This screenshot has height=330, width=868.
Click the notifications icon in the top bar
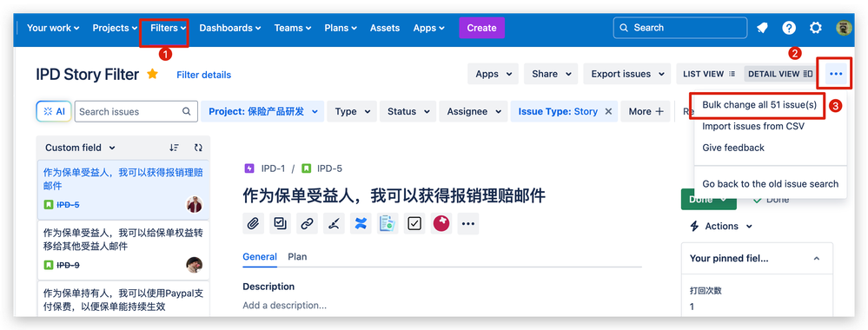pos(762,28)
